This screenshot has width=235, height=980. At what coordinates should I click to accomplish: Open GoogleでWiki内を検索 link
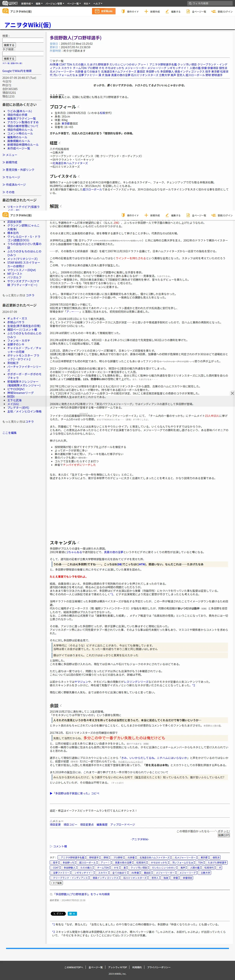(x=17, y=71)
